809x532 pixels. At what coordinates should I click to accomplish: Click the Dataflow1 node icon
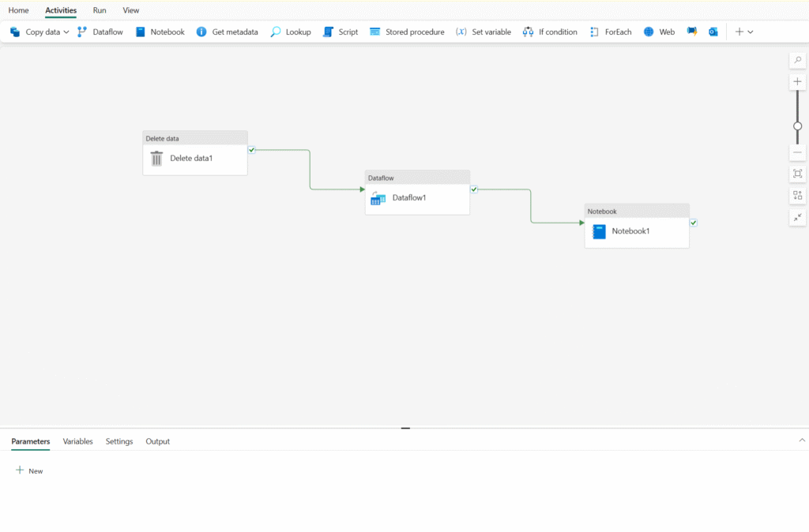378,198
